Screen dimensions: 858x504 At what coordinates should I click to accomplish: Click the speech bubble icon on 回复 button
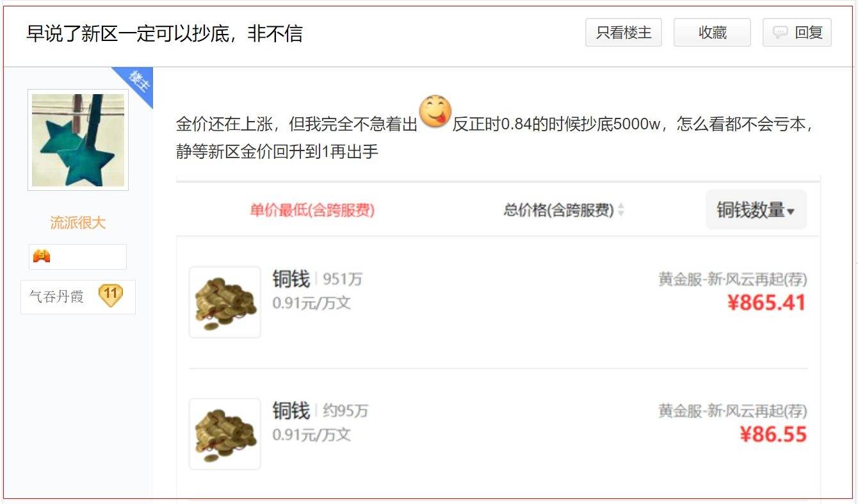point(780,33)
